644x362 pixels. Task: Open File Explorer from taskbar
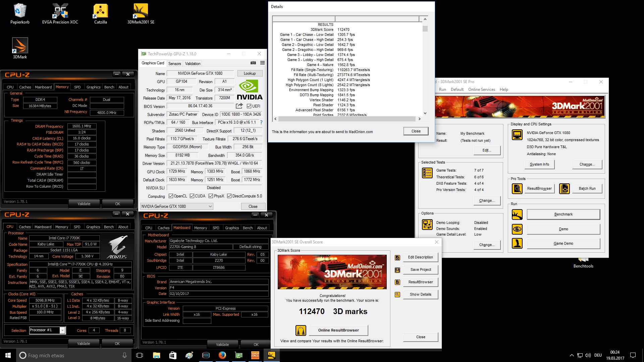pos(156,355)
